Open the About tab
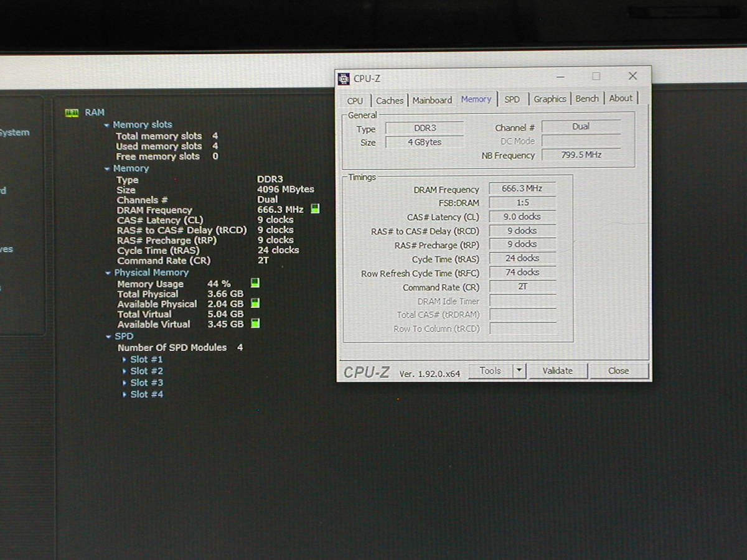 [x=621, y=98]
